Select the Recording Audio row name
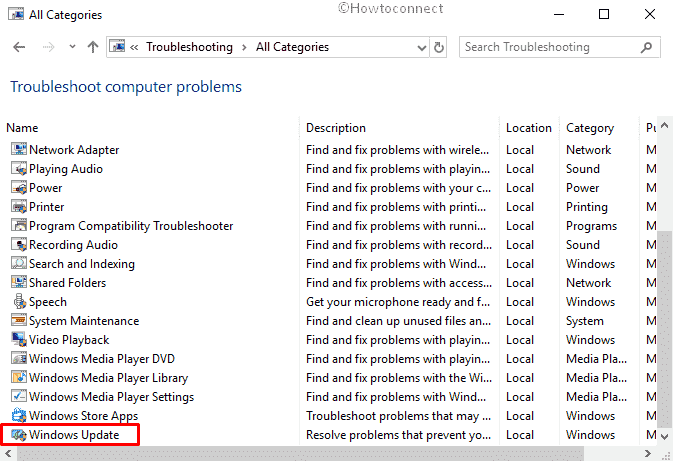673x461 pixels. click(73, 245)
